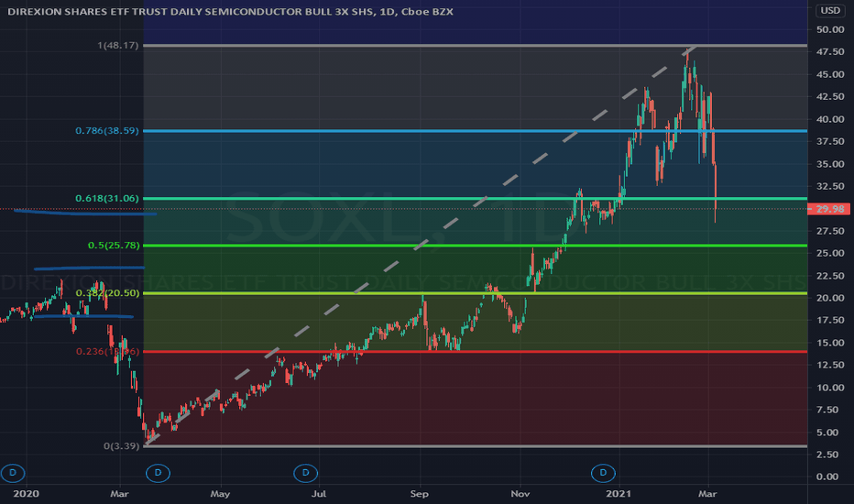The image size is (854, 504).
Task: Select the Fibonacci level label 1(48.17)
Action: 118,45
